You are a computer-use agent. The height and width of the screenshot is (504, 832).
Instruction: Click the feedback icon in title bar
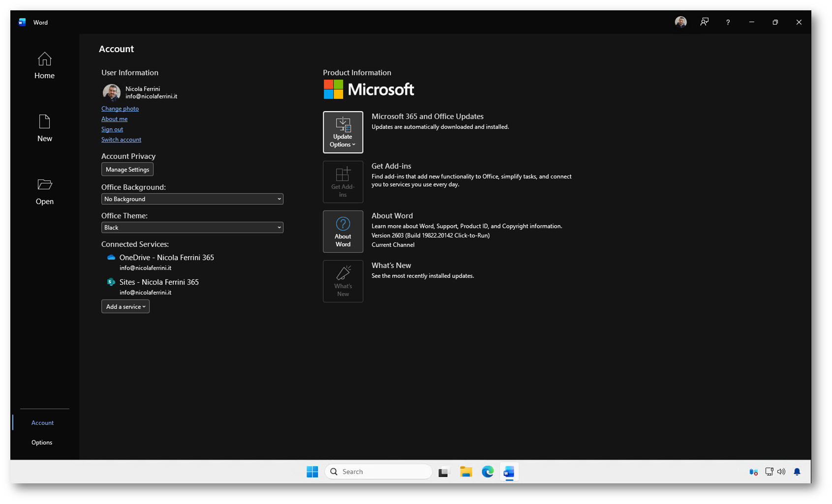[x=704, y=22]
